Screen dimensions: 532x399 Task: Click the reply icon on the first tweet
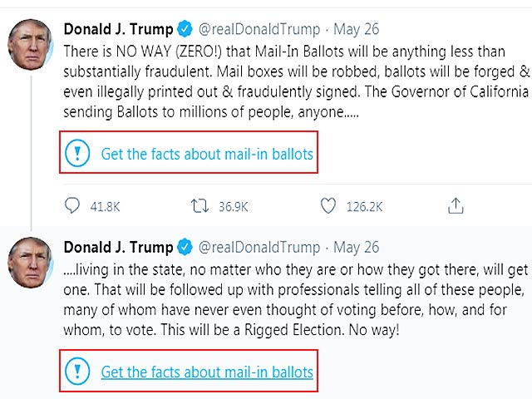[73, 205]
